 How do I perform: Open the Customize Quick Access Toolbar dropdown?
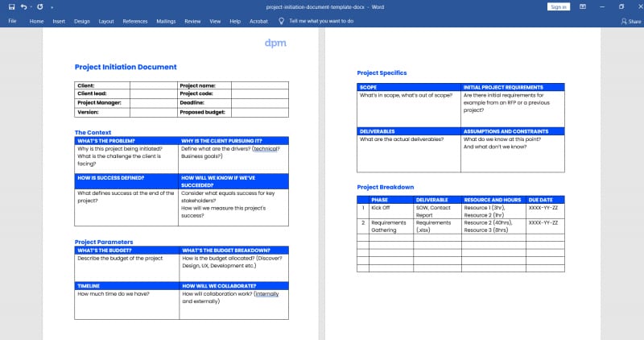52,7
